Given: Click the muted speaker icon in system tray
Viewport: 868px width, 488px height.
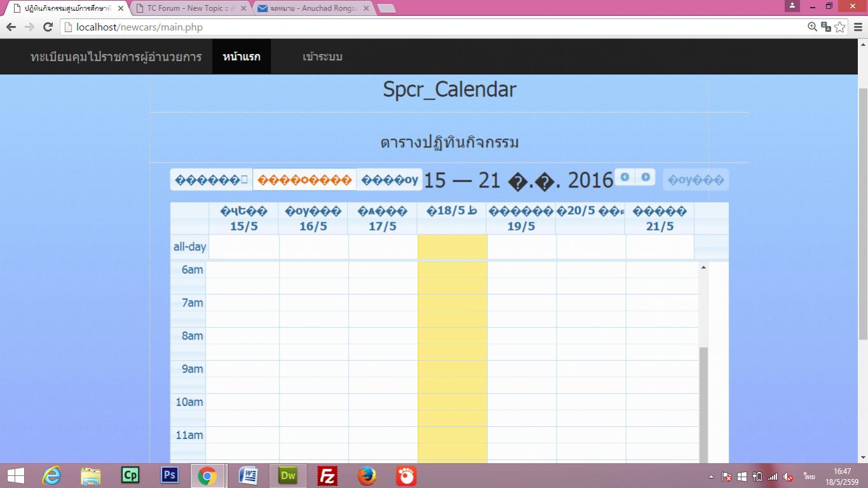Looking at the screenshot, I should 789,475.
